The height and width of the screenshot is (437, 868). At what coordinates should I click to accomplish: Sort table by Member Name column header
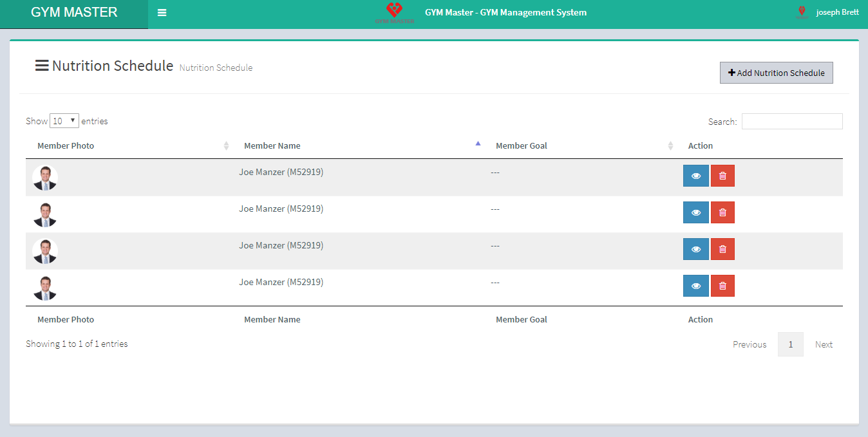272,146
